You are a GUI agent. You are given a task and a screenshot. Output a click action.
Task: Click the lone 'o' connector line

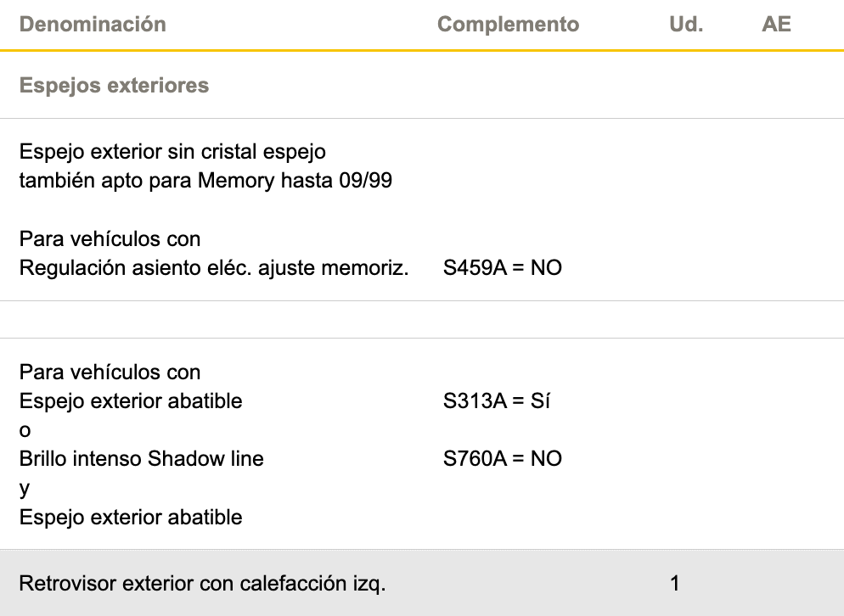tap(25, 431)
